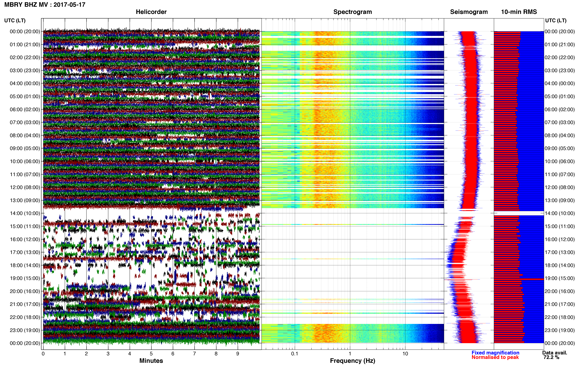Click 07:00 (03:00) on the Helicorder time axis
The width and height of the screenshot is (588, 368).
25,122
